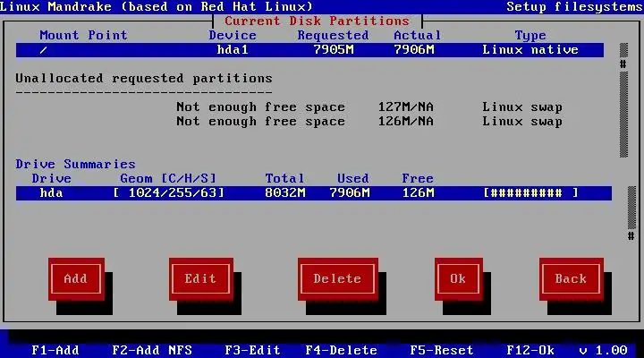Click the Add button
Screen dimensions: 644x358
click(x=76, y=279)
